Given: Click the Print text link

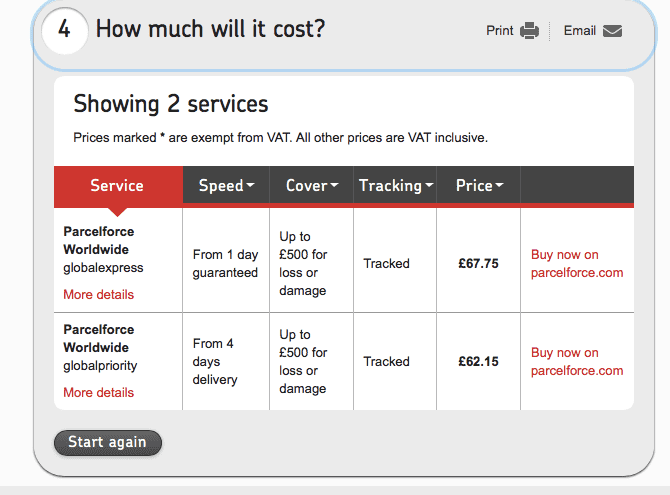Looking at the screenshot, I should pos(499,31).
